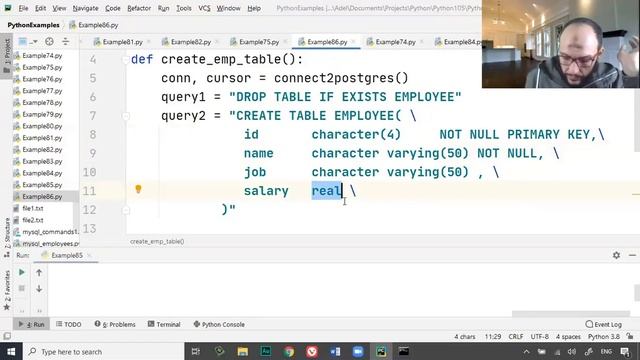The width and height of the screenshot is (640, 360).
Task: Select file1.txt in project tree
Action: (33, 208)
